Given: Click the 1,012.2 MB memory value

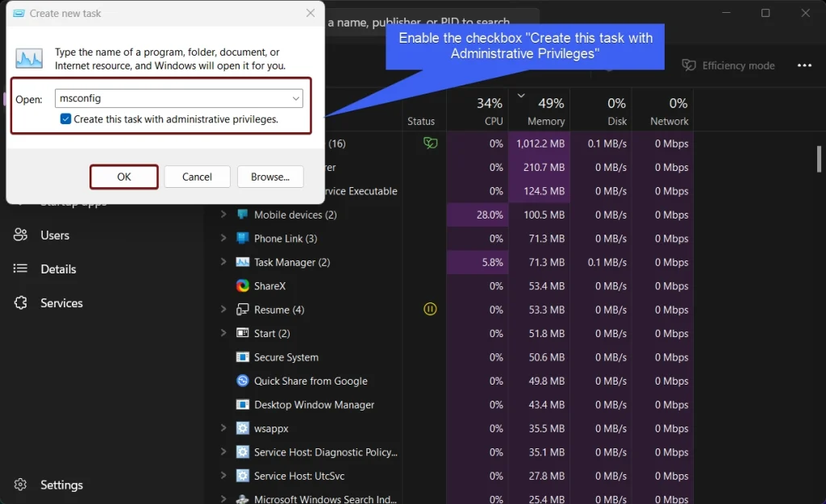Looking at the screenshot, I should [x=540, y=144].
